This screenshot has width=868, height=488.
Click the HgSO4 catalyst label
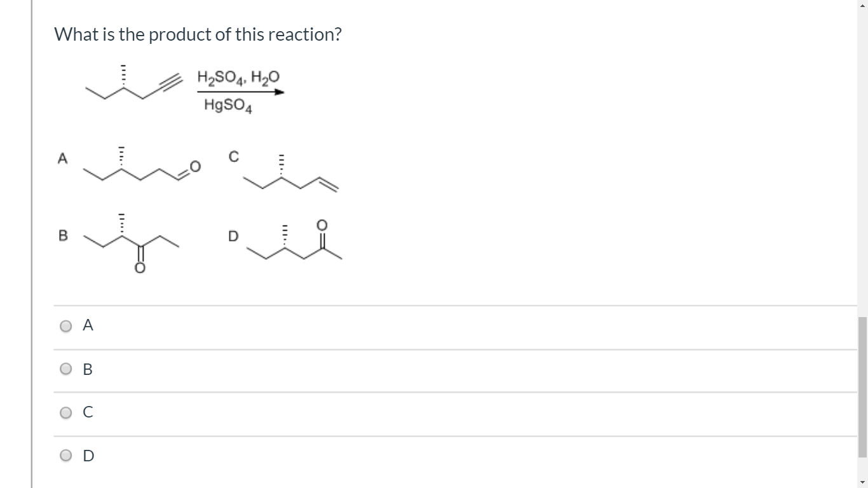[227, 106]
